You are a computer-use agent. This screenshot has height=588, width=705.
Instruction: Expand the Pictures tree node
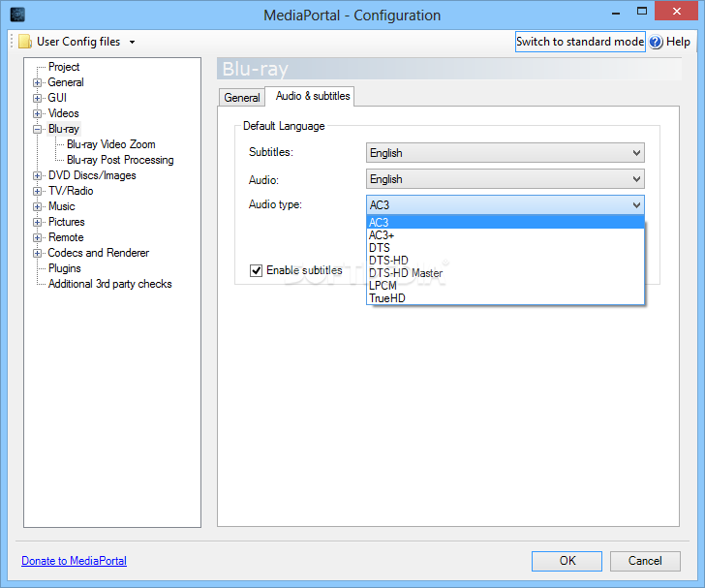[38, 222]
